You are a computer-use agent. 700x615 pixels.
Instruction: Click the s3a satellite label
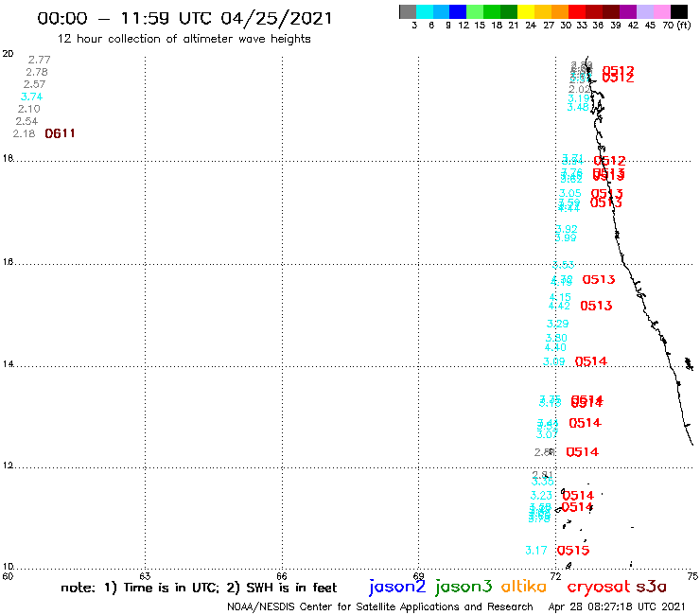click(651, 587)
